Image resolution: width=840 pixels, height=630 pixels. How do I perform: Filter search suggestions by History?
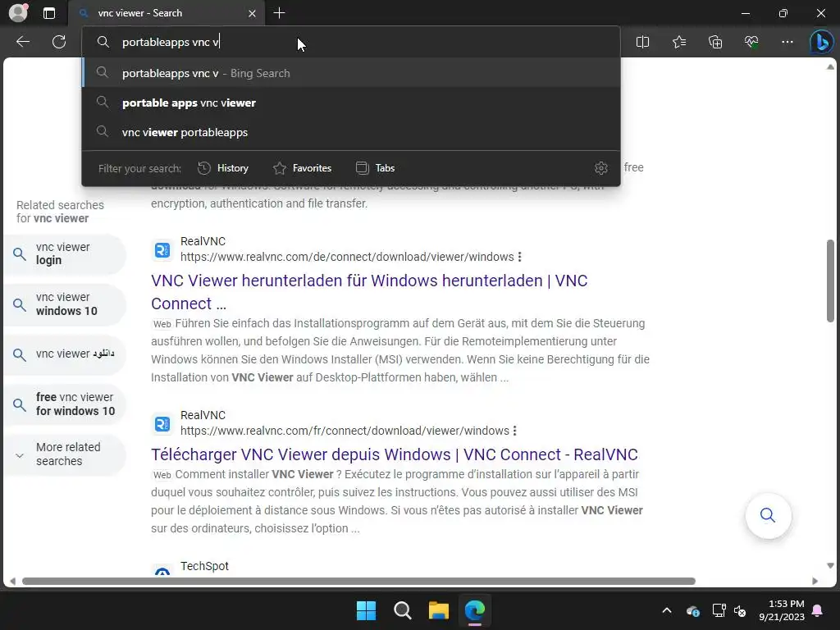(x=223, y=168)
